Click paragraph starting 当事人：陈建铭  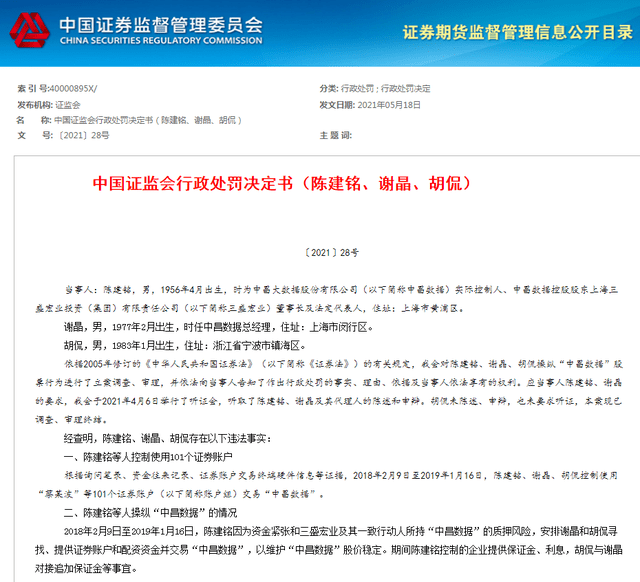pyautogui.click(x=327, y=299)
